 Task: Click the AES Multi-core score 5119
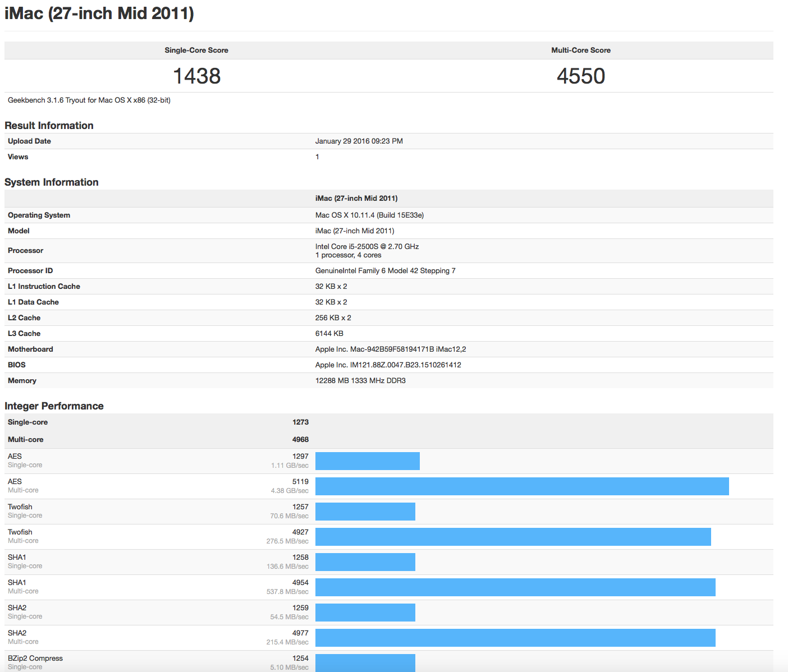pyautogui.click(x=300, y=482)
